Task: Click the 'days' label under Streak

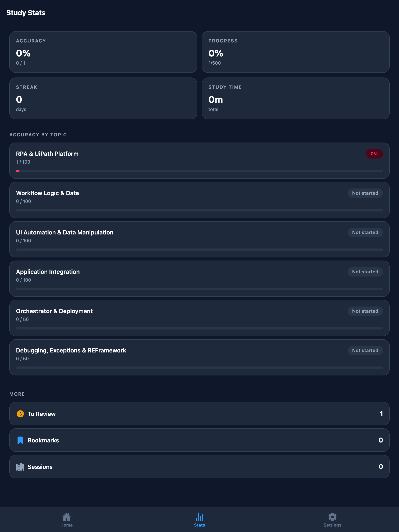Action: click(x=21, y=109)
